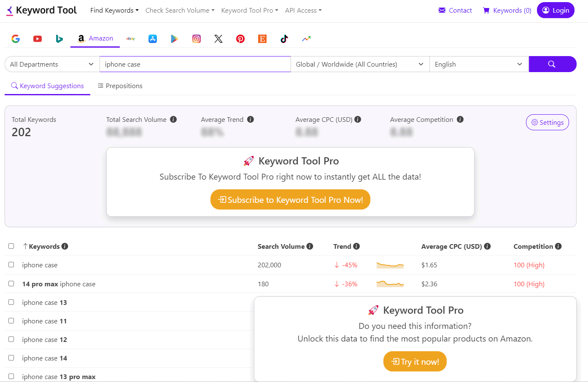Expand the Find Keywords menu
Viewport: 588px width, 382px height.
114,10
